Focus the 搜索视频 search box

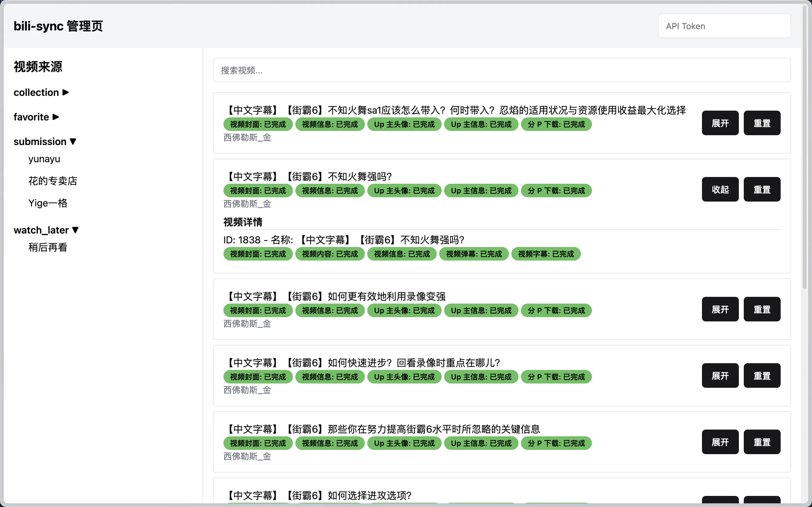[501, 70]
